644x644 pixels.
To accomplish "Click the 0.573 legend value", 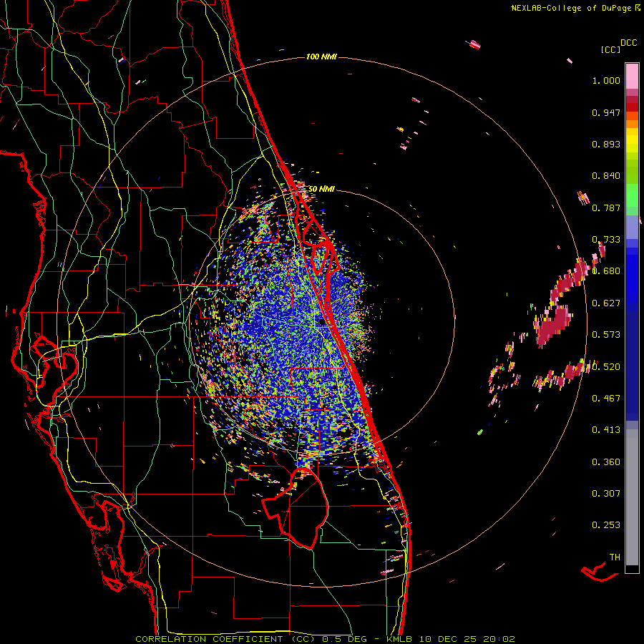I will click(606, 335).
